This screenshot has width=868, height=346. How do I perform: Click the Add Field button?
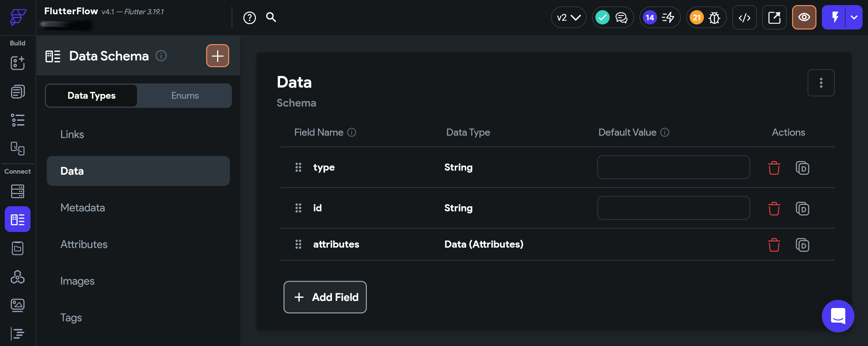[325, 297]
